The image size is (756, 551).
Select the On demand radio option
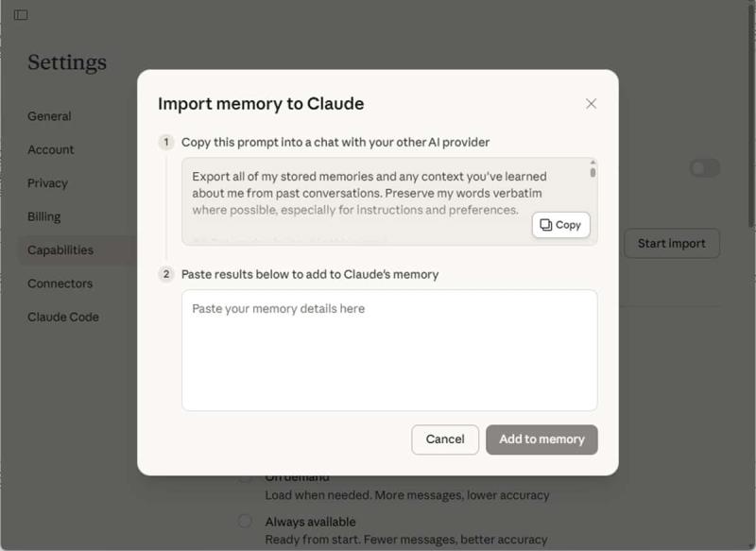point(245,478)
